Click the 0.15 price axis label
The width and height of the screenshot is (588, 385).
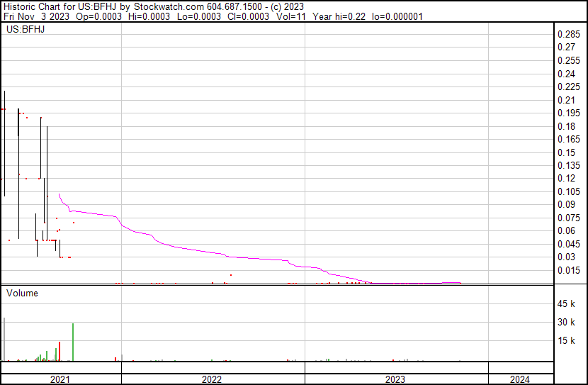coord(567,152)
